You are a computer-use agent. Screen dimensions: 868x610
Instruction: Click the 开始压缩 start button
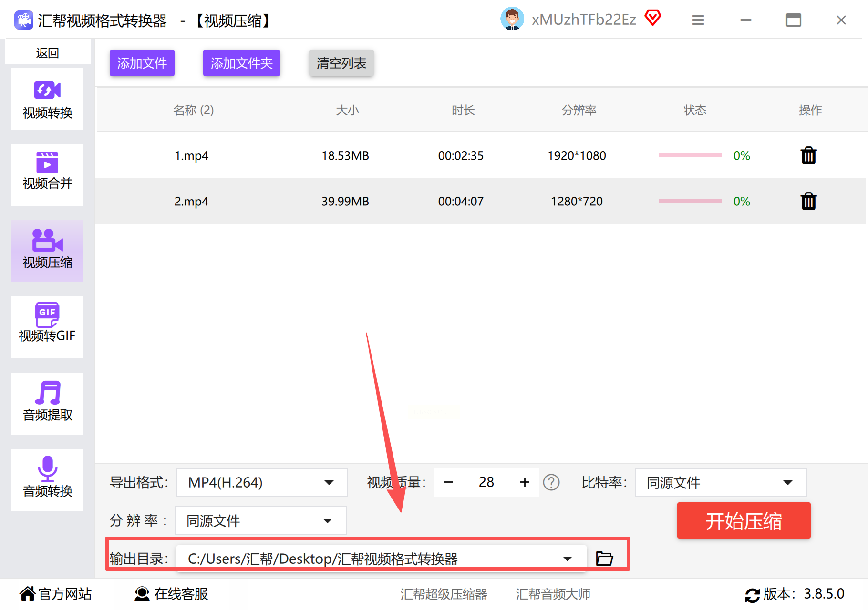pyautogui.click(x=744, y=520)
